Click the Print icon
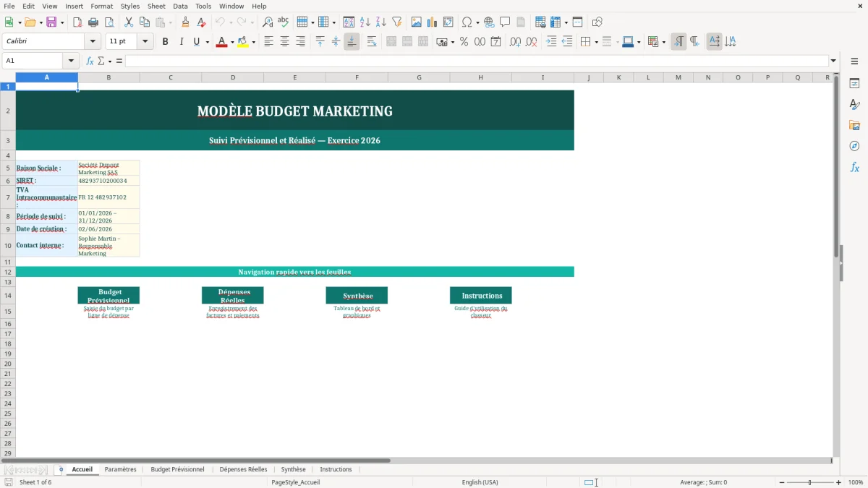Image resolution: width=868 pixels, height=488 pixels. pyautogui.click(x=93, y=22)
